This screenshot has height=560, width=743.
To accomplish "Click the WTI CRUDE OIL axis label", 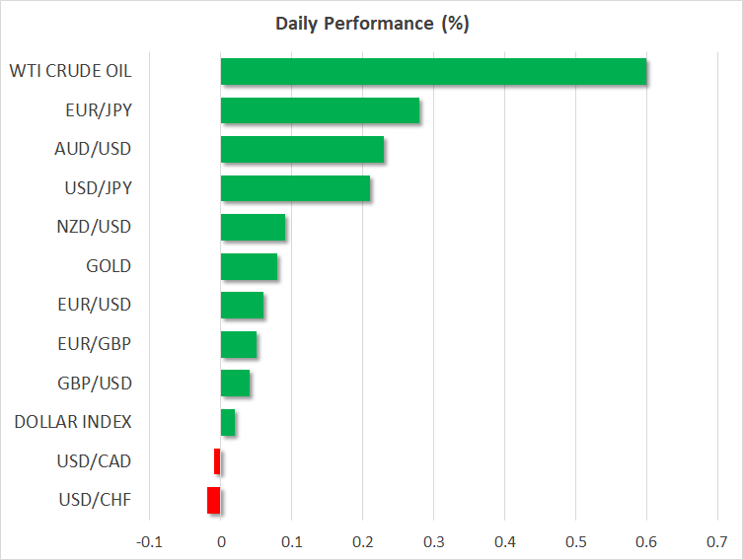I will [70, 72].
